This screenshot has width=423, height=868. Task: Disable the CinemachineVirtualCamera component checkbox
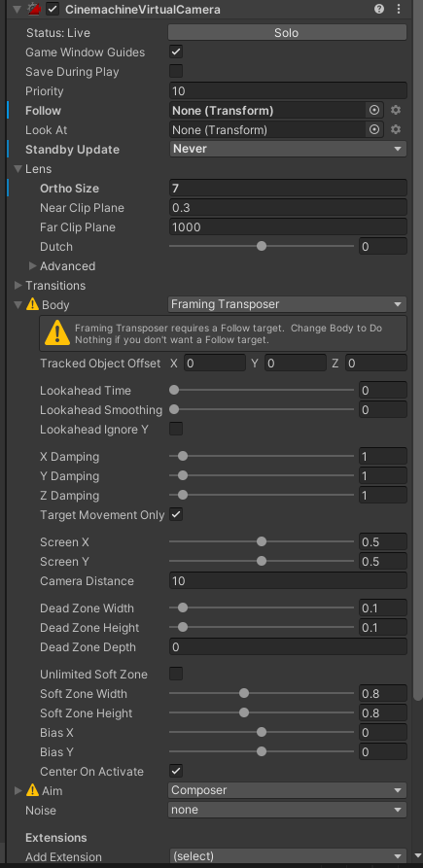click(x=53, y=10)
